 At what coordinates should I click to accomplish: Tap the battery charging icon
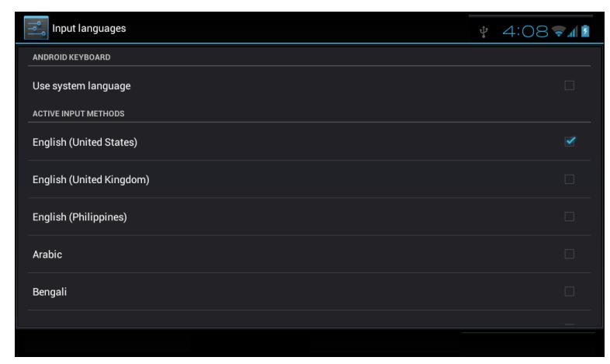pos(585,31)
